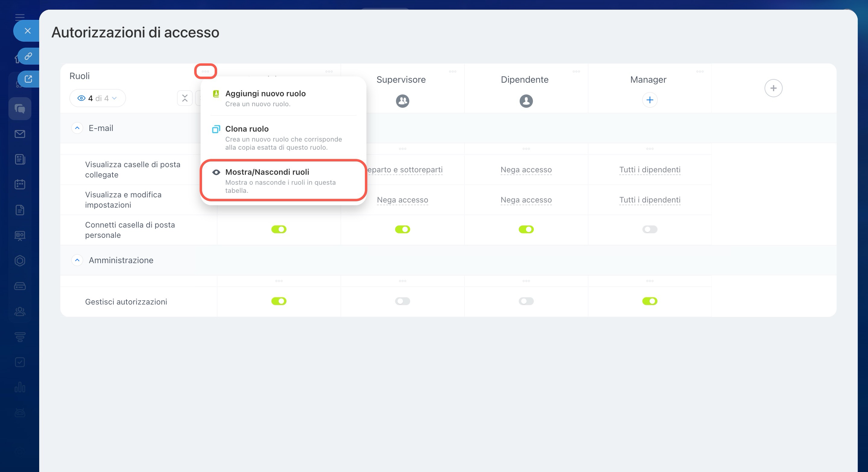Viewport: 868px width, 472px height.
Task: Click the Supervisore role users avatar icon
Action: 402,101
